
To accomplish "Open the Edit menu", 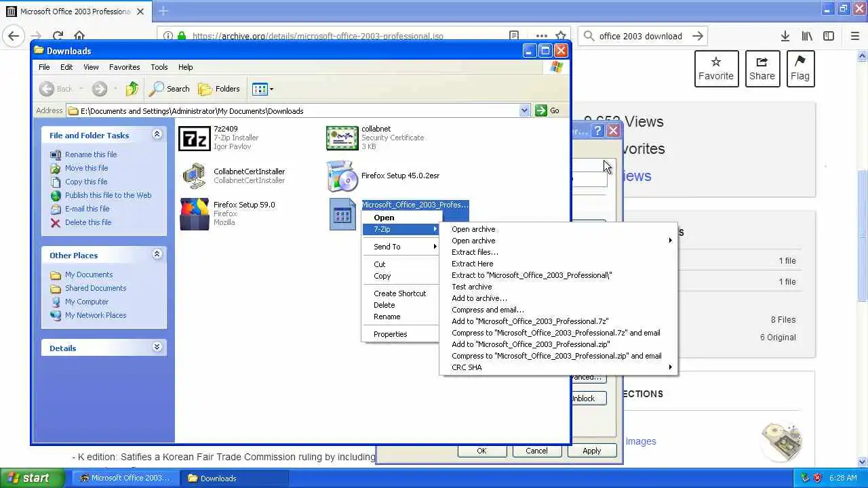I will (66, 67).
